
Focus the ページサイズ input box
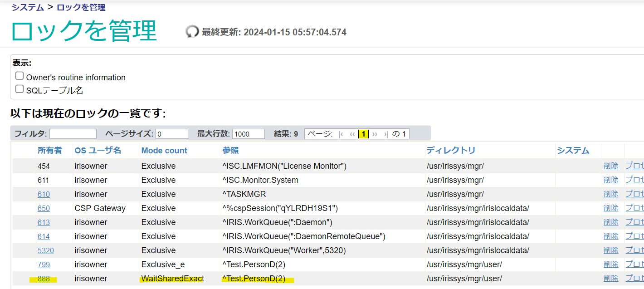(171, 134)
